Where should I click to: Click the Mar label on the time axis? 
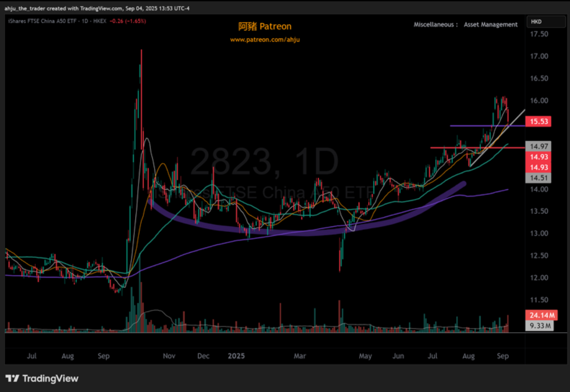pyautogui.click(x=300, y=356)
